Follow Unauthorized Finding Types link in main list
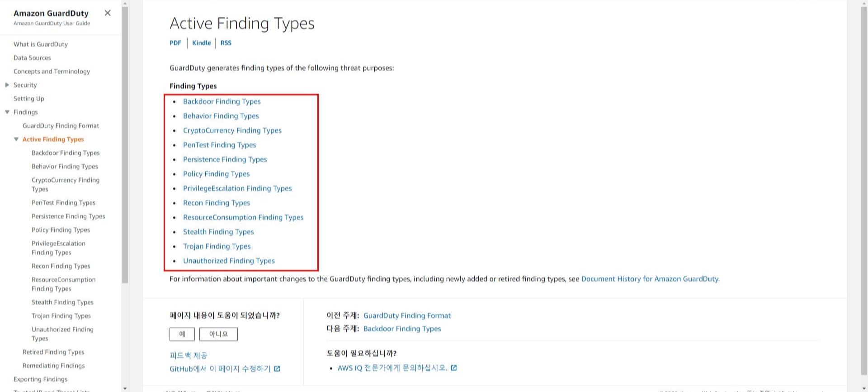Viewport: 868px width, 392px height. [229, 261]
